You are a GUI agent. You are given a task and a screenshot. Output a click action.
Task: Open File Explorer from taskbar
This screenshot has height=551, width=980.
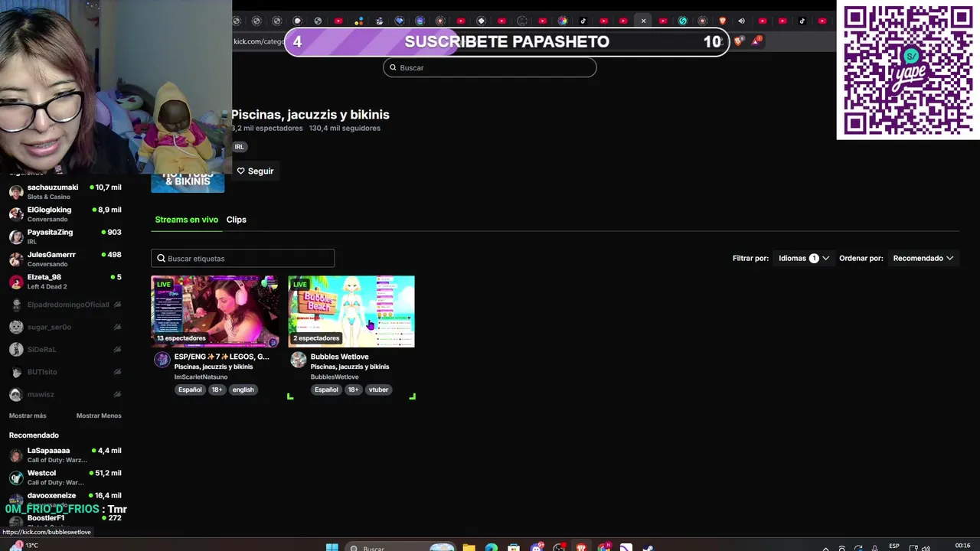[469, 547]
